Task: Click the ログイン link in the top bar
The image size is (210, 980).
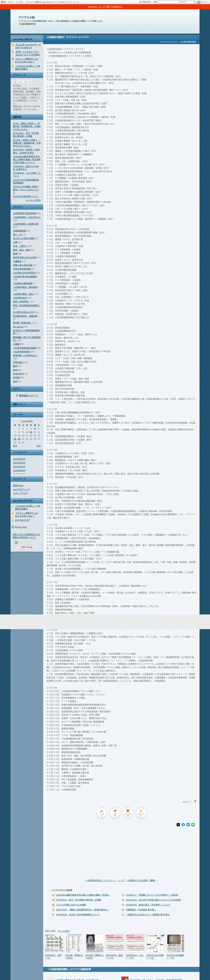Action: pyautogui.click(x=205, y=2)
